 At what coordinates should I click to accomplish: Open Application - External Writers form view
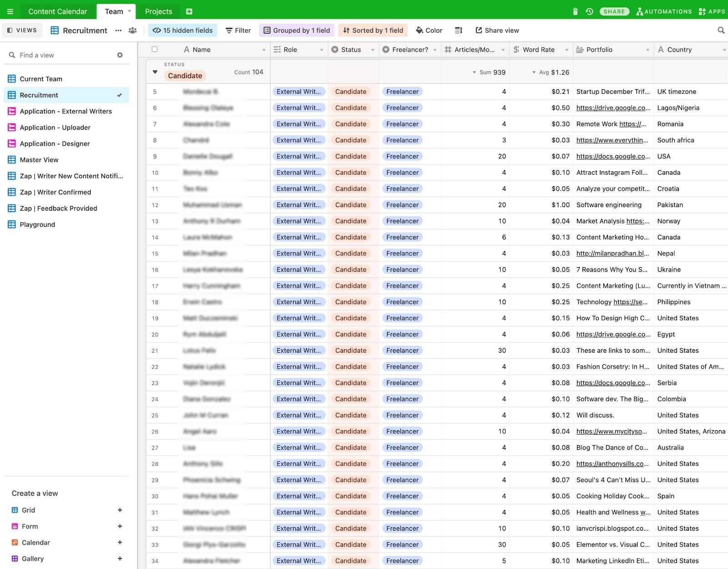click(66, 111)
